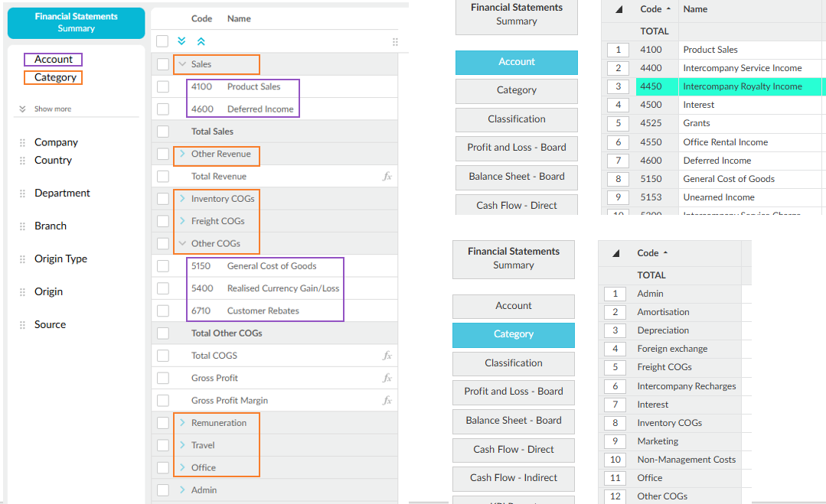Open the Cash Flow - Indirect report

coord(513,478)
